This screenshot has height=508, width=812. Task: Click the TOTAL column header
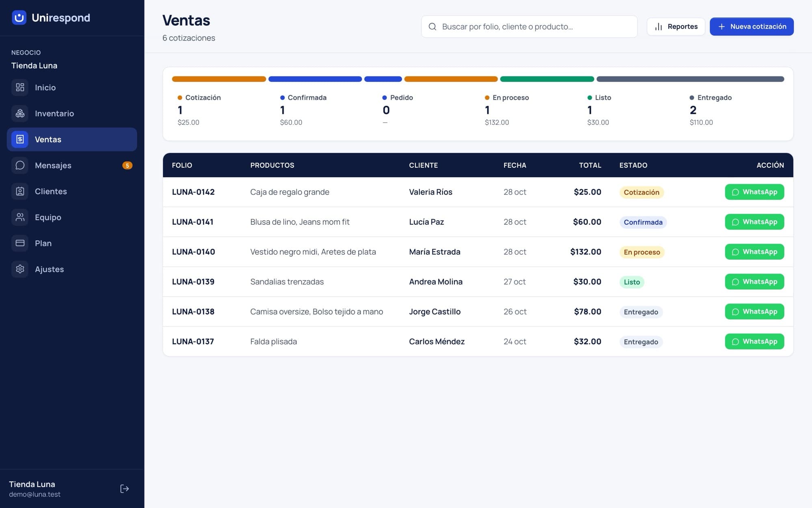click(x=590, y=165)
